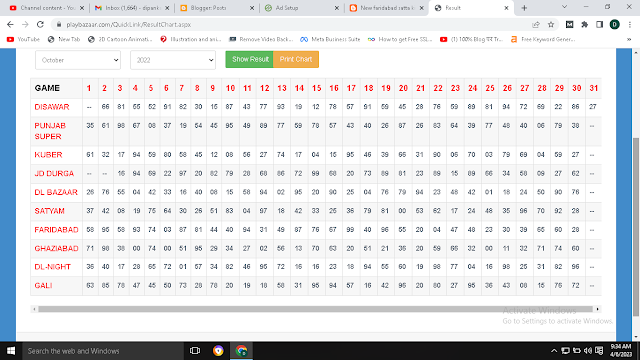Open the Chrome taskbar icon

click(x=242, y=351)
